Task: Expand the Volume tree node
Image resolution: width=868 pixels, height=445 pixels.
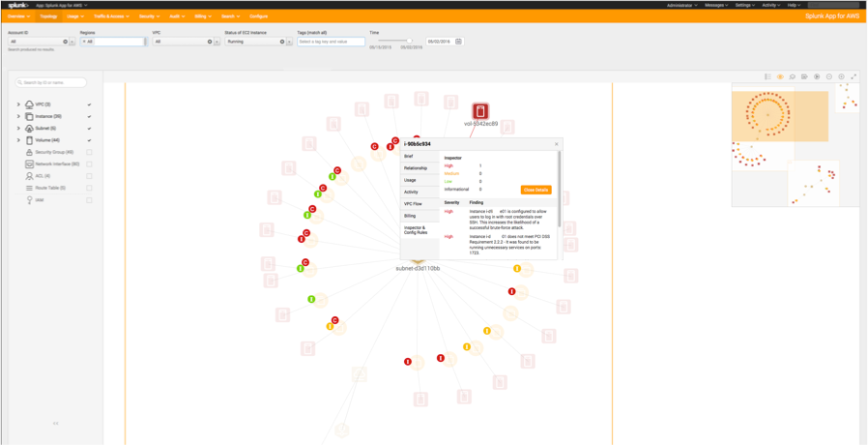Action: (18, 141)
